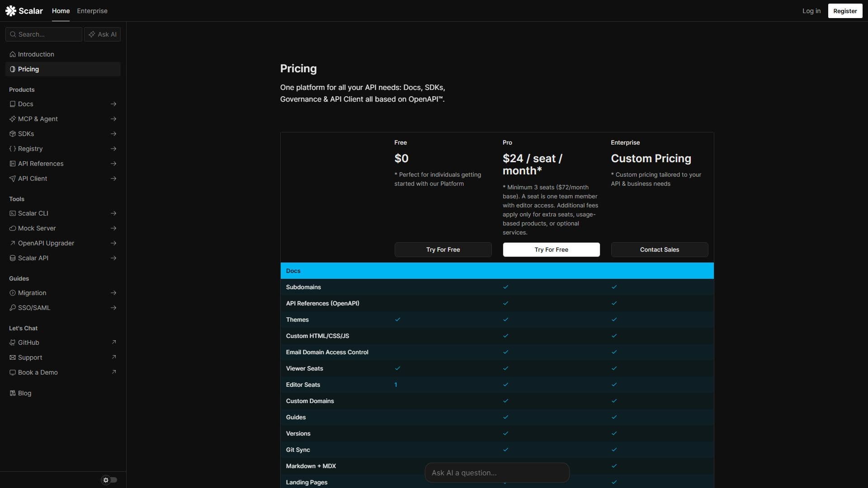
Task: Click the "Subdomains" feature row label
Action: (x=303, y=287)
